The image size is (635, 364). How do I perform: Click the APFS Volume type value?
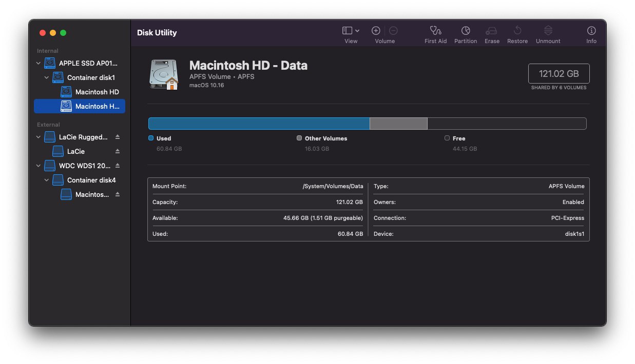[567, 186]
